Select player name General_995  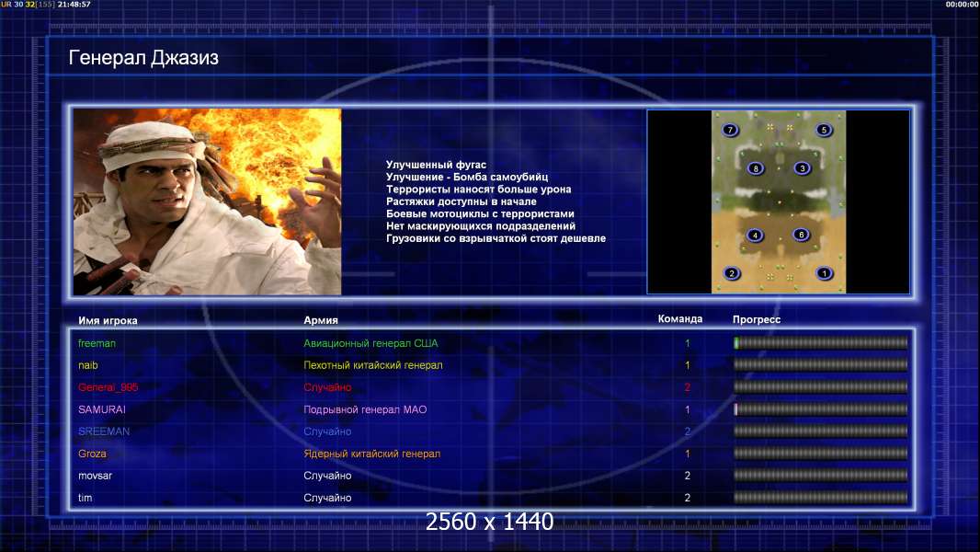pyautogui.click(x=108, y=387)
